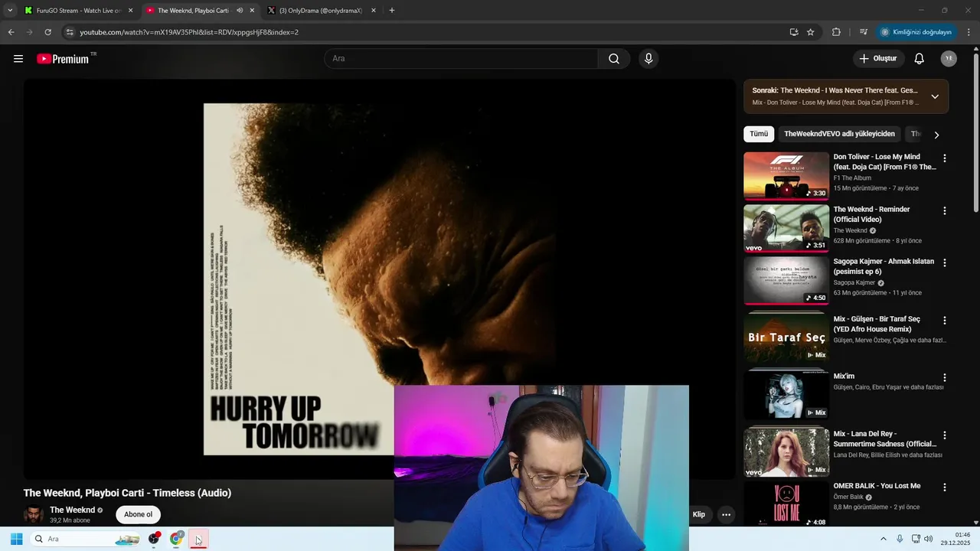Image resolution: width=980 pixels, height=551 pixels.
Task: Open Chrome media control icon
Action: 864,32
